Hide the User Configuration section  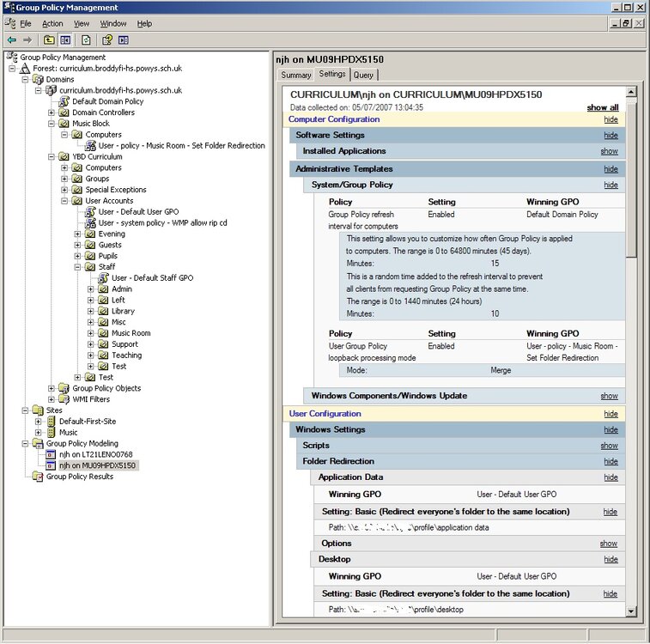(x=611, y=414)
